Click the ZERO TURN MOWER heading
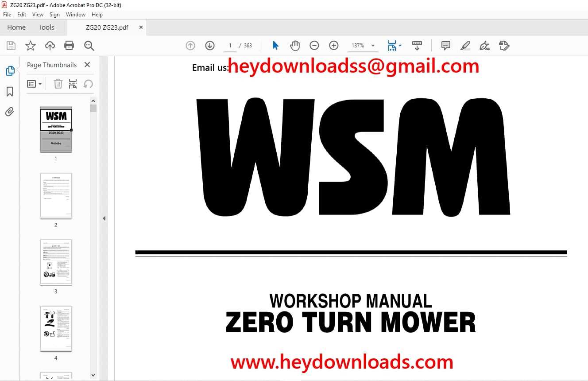This screenshot has height=381, width=588. [351, 322]
